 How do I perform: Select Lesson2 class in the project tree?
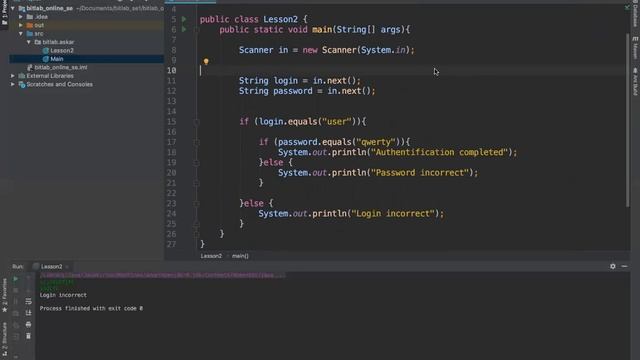[62, 51]
